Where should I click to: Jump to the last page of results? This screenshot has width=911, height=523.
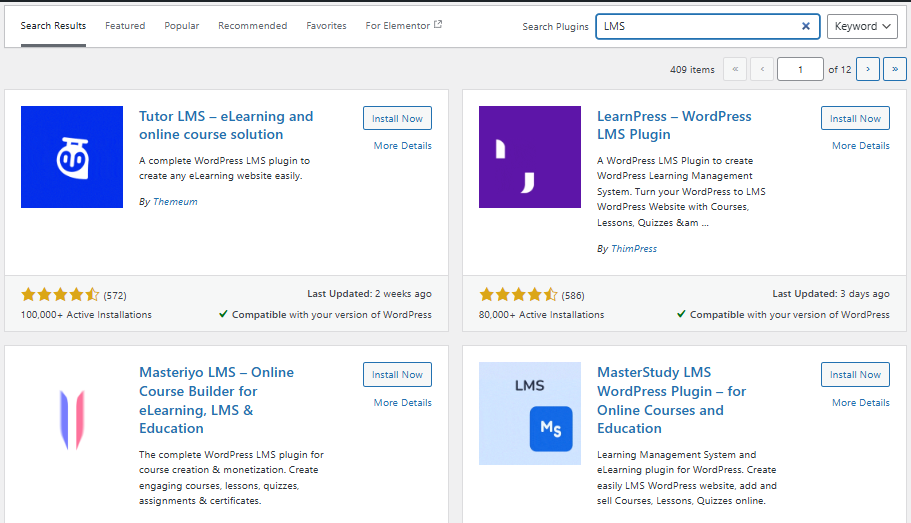coord(895,69)
